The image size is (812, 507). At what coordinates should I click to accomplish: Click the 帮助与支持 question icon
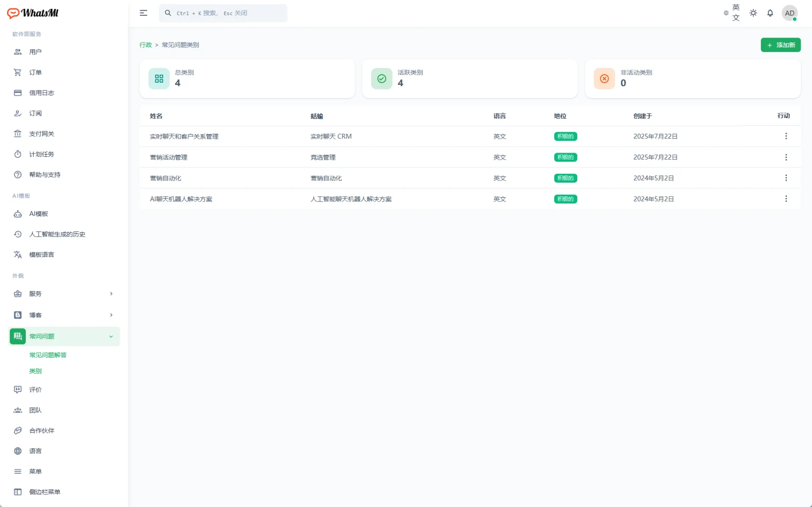18,175
